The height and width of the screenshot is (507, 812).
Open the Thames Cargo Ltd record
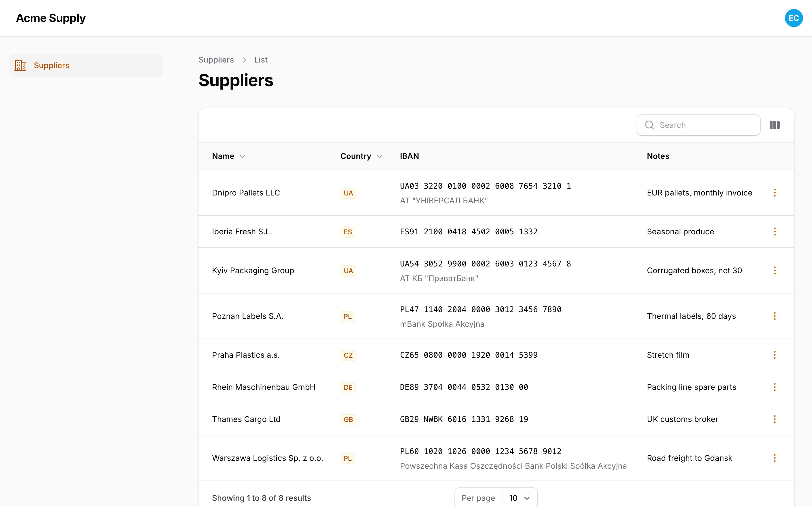pyautogui.click(x=246, y=419)
